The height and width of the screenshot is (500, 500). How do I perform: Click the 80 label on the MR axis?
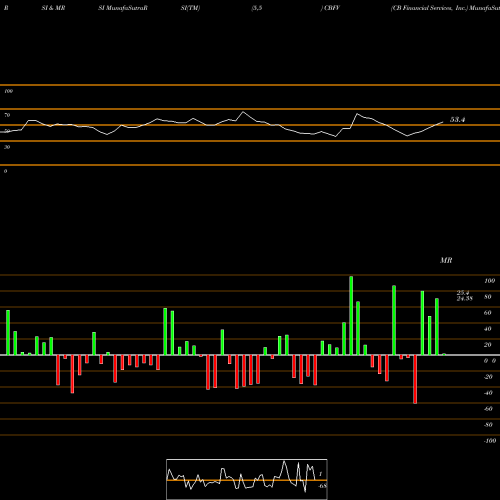point(488,297)
